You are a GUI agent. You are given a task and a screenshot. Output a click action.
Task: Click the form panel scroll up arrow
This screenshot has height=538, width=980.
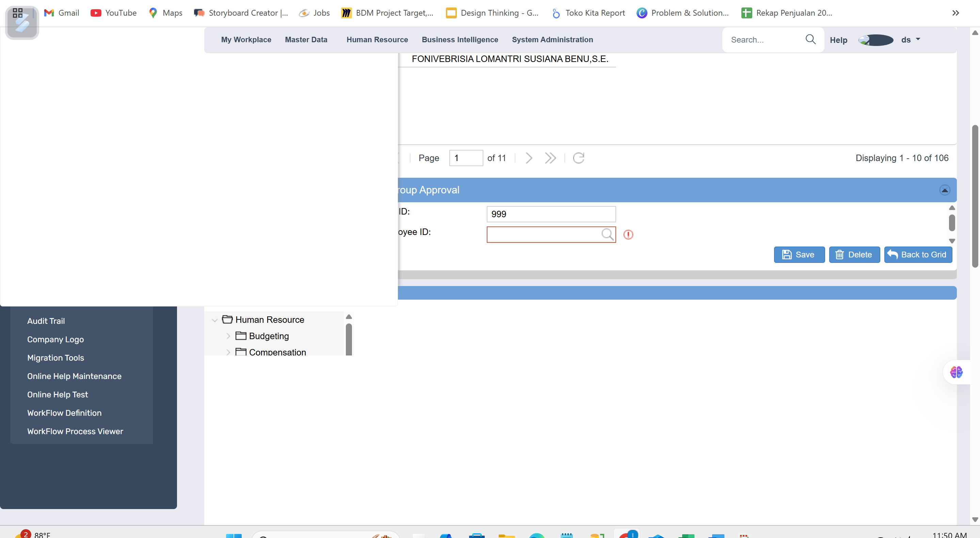[x=952, y=208]
